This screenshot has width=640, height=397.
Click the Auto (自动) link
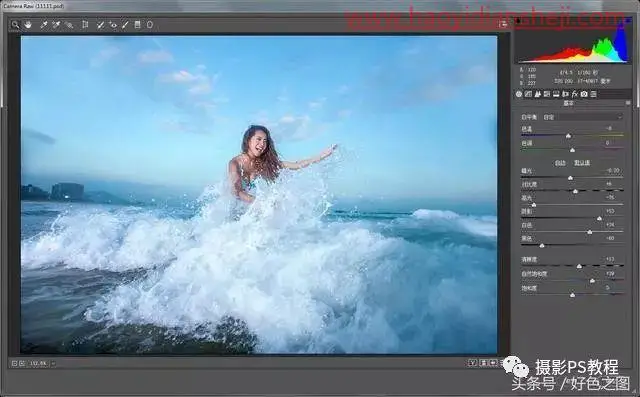[560, 163]
